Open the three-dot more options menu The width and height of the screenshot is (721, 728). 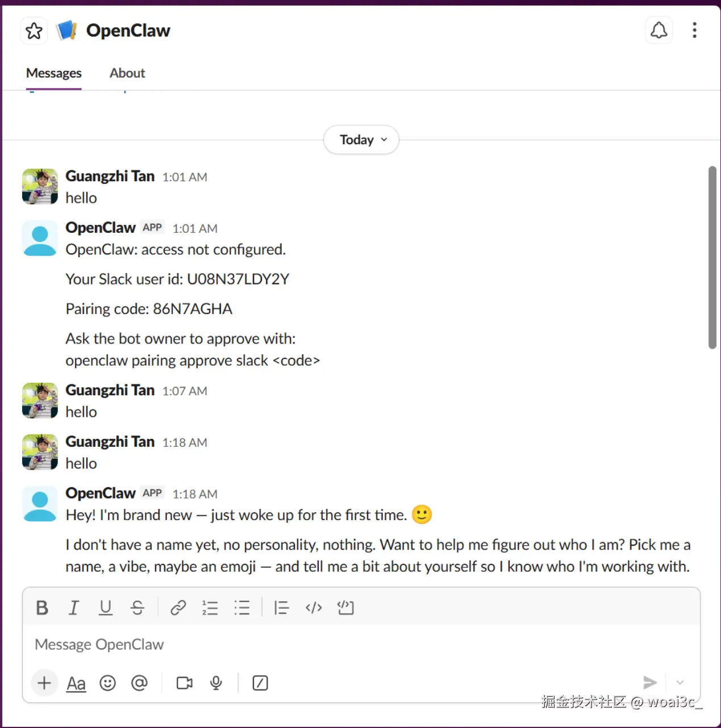tap(694, 30)
